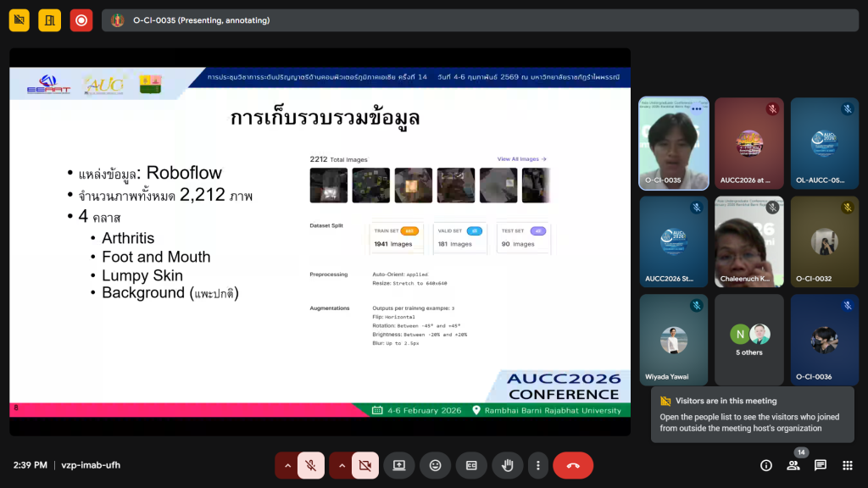Turn on the camera
The height and width of the screenshot is (488, 868).
(365, 465)
